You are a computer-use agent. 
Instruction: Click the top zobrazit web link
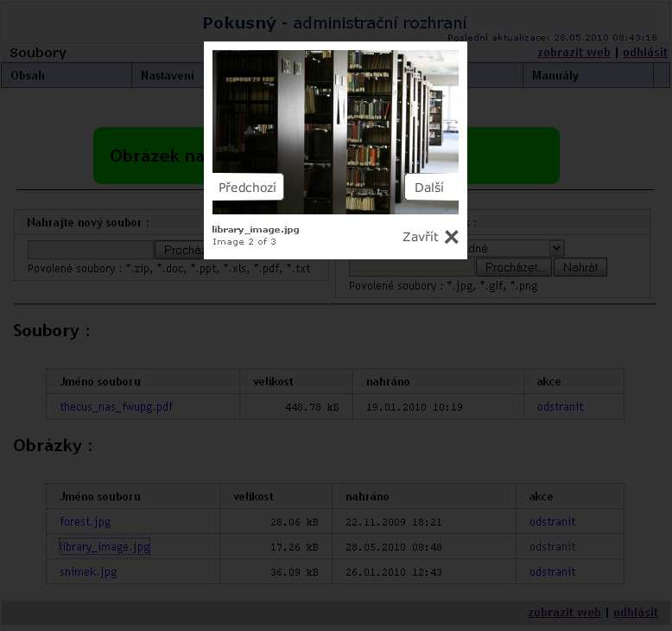(574, 53)
